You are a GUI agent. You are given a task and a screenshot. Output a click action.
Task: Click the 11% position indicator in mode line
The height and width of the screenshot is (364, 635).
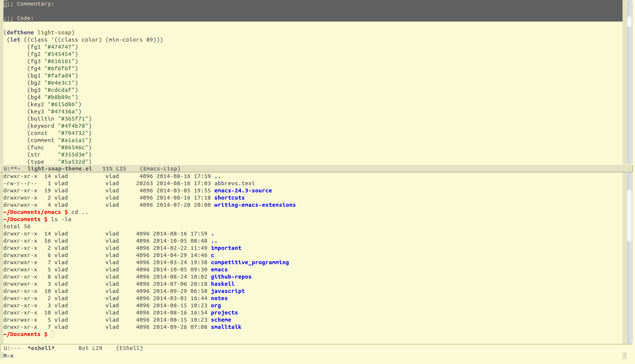(107, 169)
